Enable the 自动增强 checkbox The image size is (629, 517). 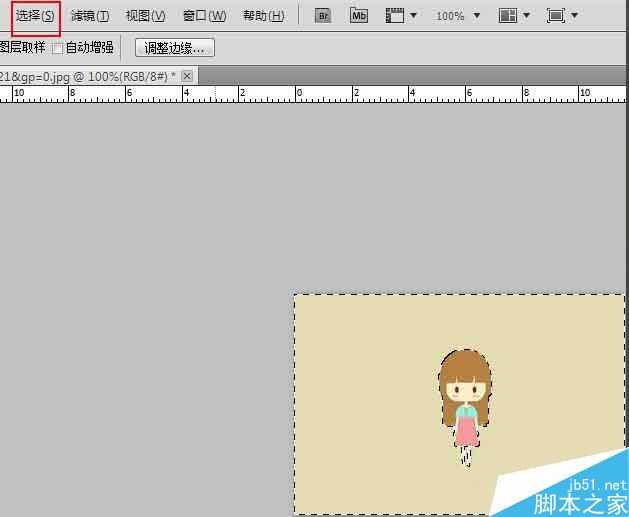pyautogui.click(x=58, y=47)
